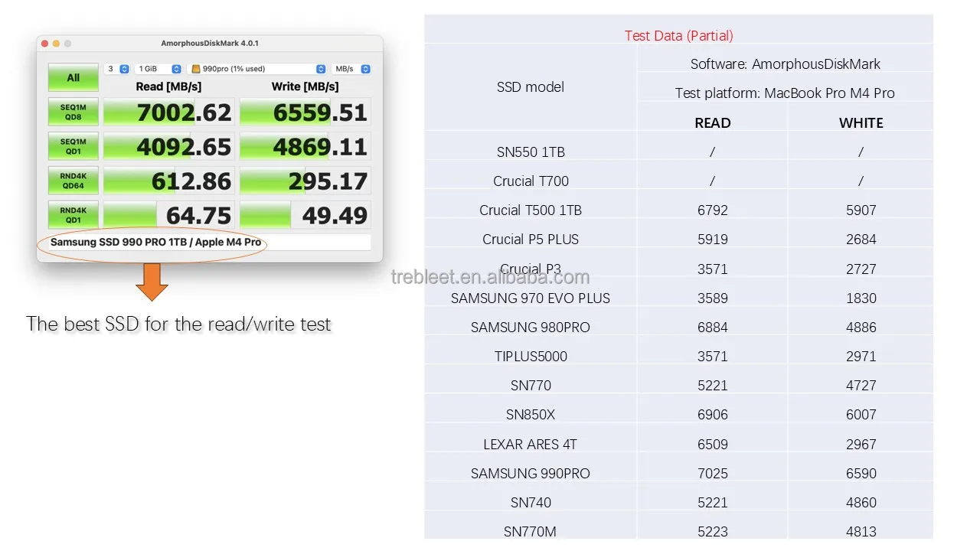Select the 7002.62 sequential read result
This screenshot has width=980, height=551.
tap(168, 112)
